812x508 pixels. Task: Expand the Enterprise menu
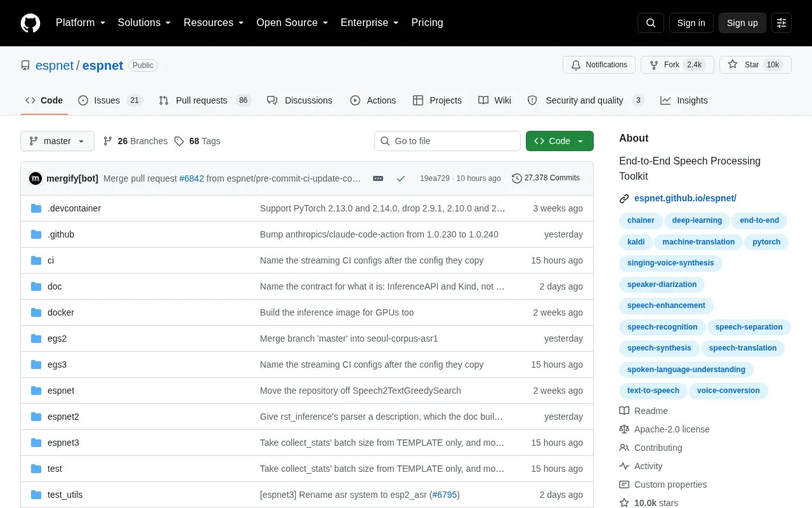(370, 23)
